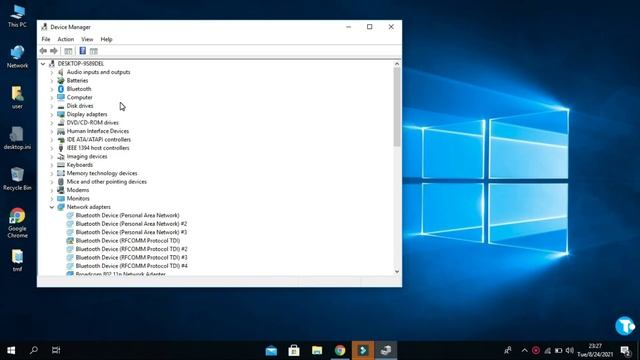Select Bluetooth Device (RFCOMM Protocol TDI) #2

point(131,249)
